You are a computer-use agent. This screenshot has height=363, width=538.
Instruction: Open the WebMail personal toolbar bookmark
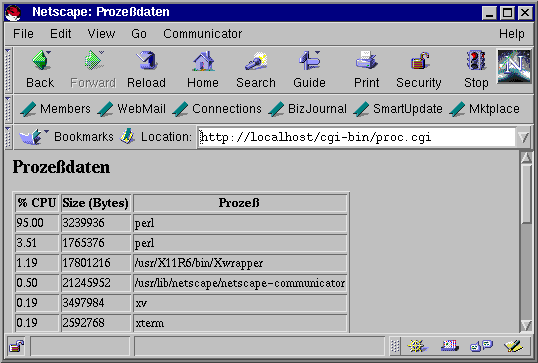(131, 109)
